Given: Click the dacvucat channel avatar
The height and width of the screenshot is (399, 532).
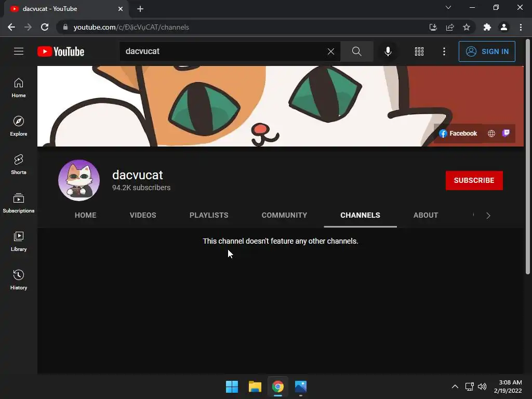Looking at the screenshot, I should 79,180.
